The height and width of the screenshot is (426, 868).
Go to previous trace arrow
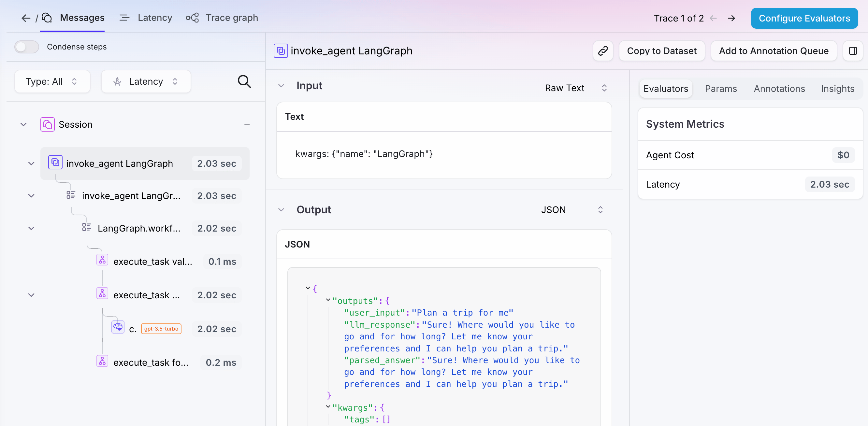tap(713, 18)
